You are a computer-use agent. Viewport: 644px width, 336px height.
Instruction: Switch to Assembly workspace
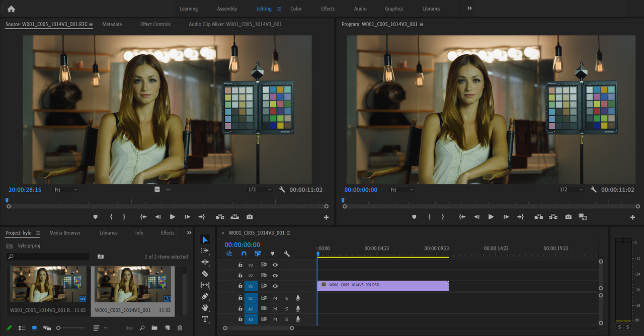227,9
